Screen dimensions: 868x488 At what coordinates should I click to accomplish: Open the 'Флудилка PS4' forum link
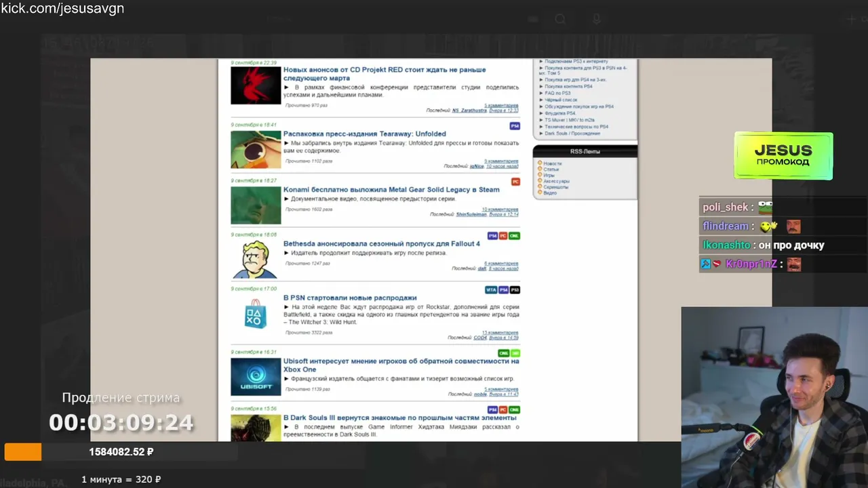(560, 113)
